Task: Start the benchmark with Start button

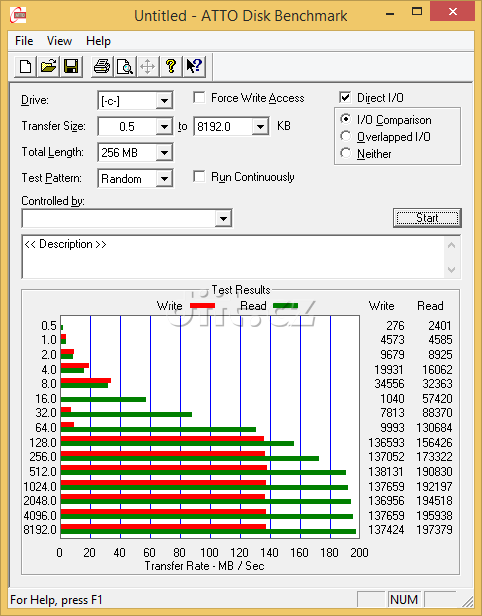Action: click(x=427, y=218)
